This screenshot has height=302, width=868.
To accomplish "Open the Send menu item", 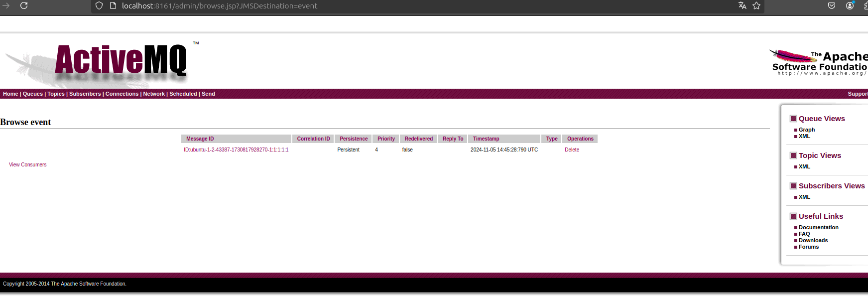I will coord(208,94).
